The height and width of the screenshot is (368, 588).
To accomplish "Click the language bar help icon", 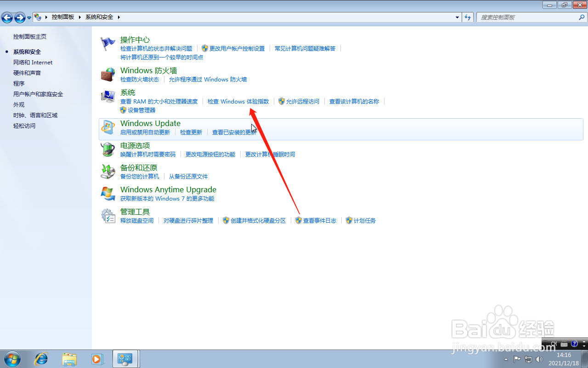I will pyautogui.click(x=574, y=344).
